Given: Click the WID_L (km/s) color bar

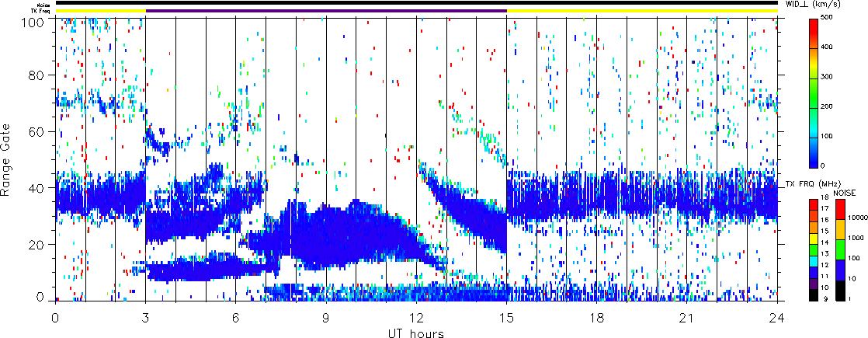Looking at the screenshot, I should [x=814, y=92].
